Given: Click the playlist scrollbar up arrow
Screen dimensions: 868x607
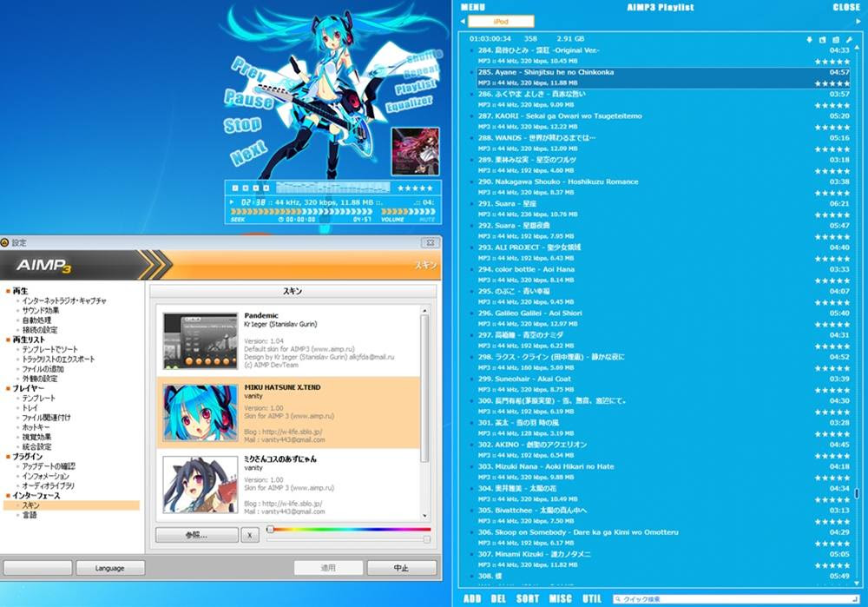Looking at the screenshot, I should [x=858, y=48].
